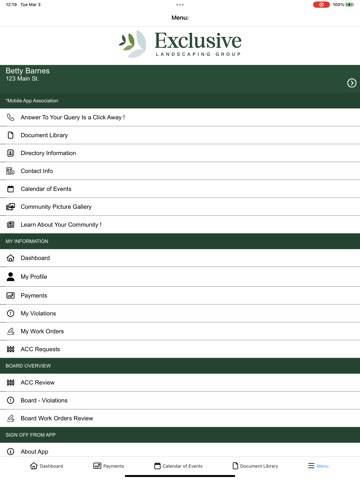The width and height of the screenshot is (360, 480).
Task: Open the Community Picture Gallery menu item
Action: (180, 207)
